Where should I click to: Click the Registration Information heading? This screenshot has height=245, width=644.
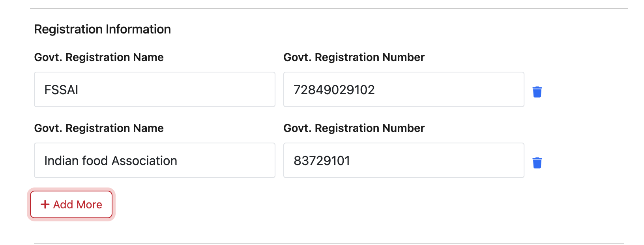[102, 29]
